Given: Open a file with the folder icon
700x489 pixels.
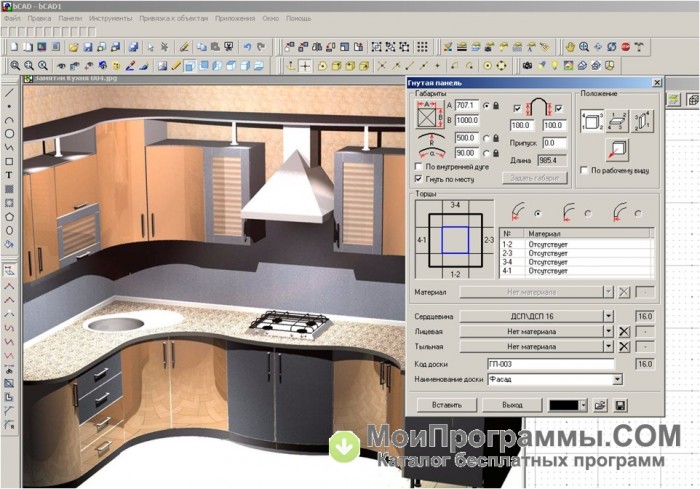Looking at the screenshot, I should coord(73,47).
